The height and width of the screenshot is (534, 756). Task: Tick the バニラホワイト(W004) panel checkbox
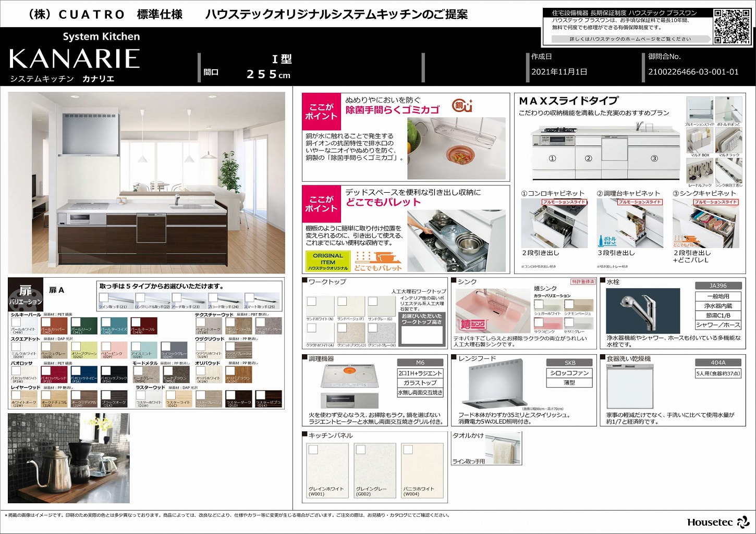point(408,450)
